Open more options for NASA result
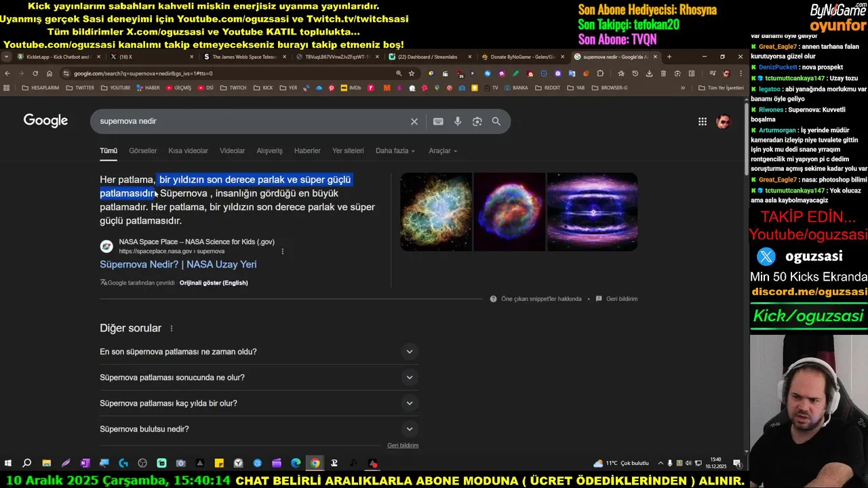868x488 pixels. coord(283,251)
